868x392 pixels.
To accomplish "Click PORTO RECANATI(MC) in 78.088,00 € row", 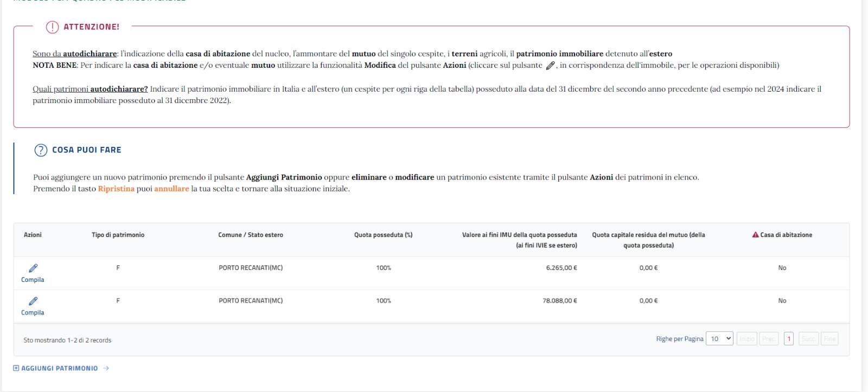I will coord(251,301).
